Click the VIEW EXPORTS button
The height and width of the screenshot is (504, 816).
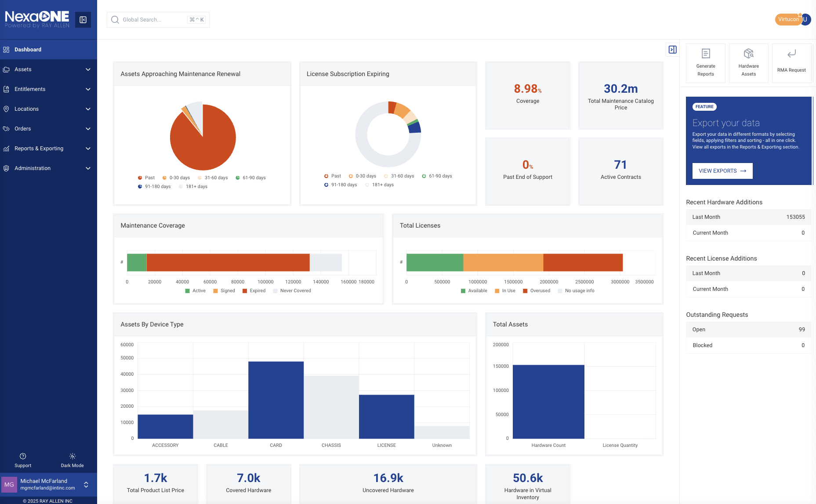[x=722, y=171]
